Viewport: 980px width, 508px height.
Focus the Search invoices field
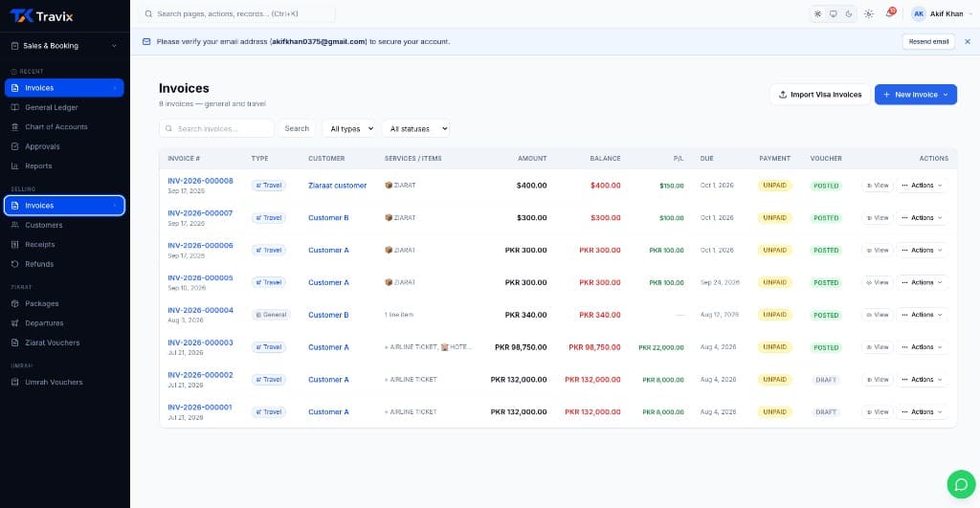[217, 129]
